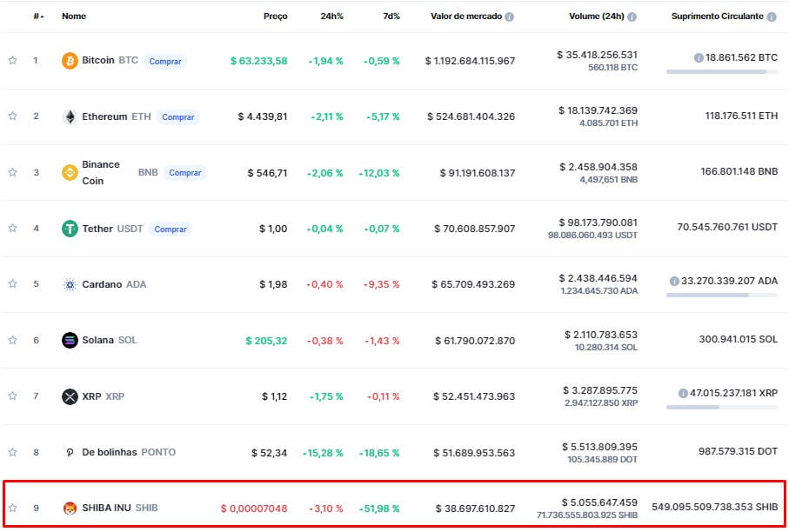789x532 pixels.
Task: Click Bitcoin circulating supply progress bar
Action: 721,72
